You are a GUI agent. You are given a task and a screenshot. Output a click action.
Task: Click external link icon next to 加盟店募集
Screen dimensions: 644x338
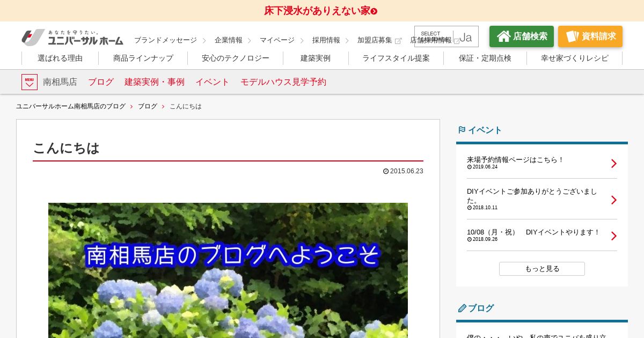[398, 41]
